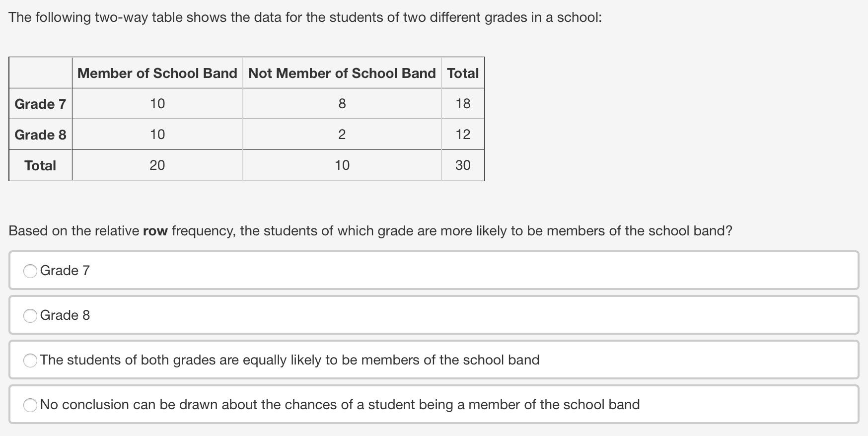Click the Grade 8 total cell showing 12
Viewport: 868px width, 436px height.
click(x=462, y=135)
